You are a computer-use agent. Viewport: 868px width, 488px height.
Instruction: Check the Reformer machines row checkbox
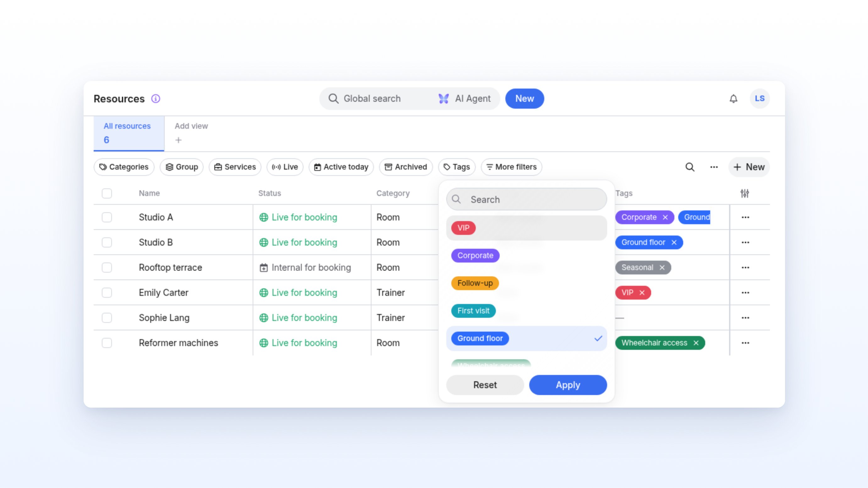pos(107,343)
